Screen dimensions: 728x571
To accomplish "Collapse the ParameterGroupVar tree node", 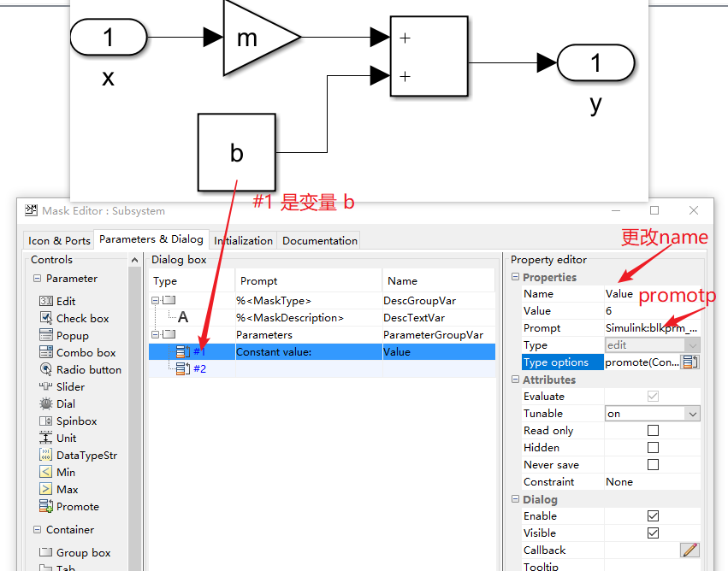I will point(155,334).
